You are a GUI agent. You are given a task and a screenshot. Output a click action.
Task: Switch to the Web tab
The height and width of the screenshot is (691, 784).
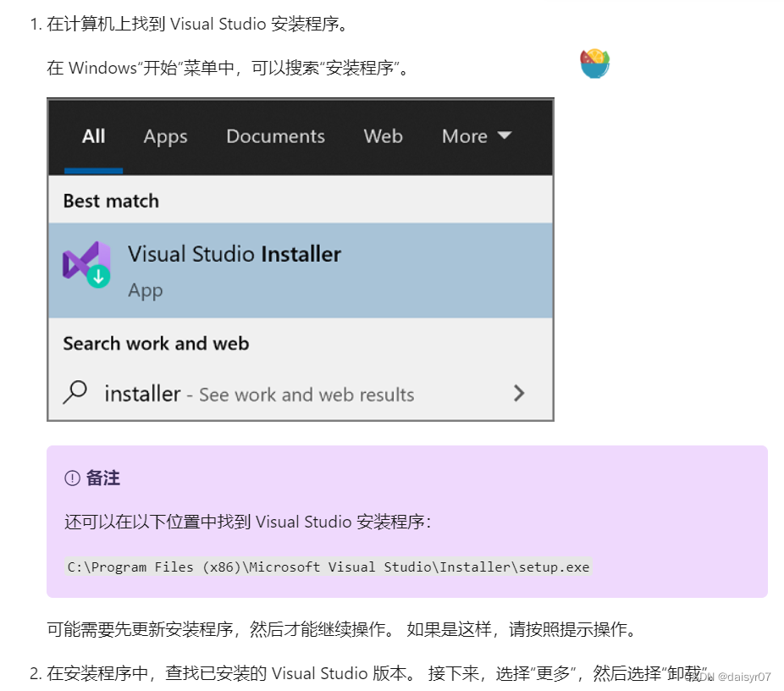point(383,136)
